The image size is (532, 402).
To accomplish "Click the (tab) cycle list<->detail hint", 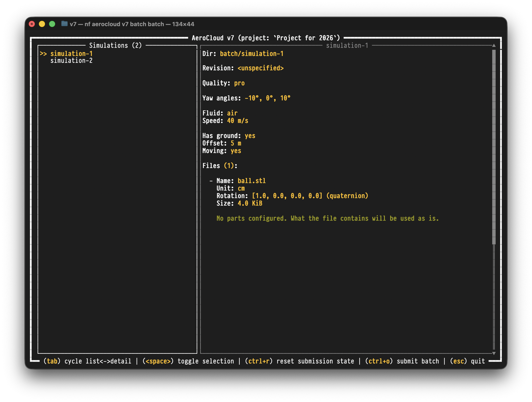I will [87, 361].
